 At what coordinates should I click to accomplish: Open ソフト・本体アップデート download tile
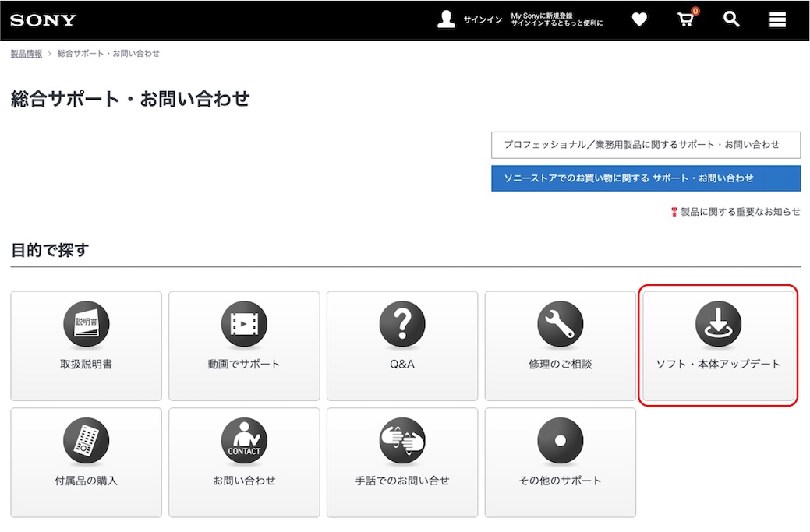coord(718,346)
